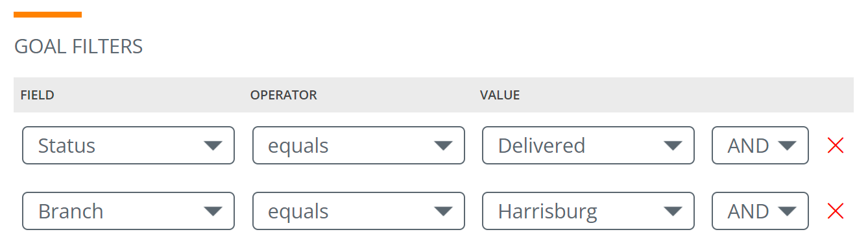
Task: Click the GOAL FILTERS section heading
Action: 78,47
